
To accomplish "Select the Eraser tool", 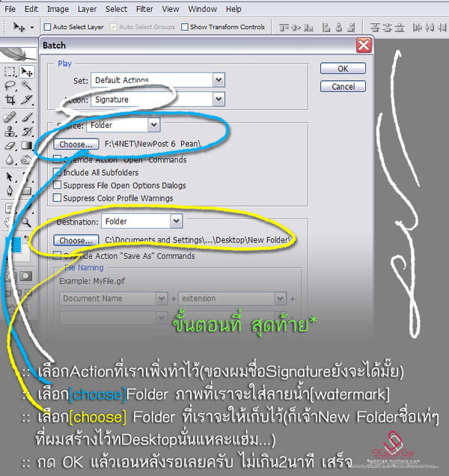I will [x=10, y=145].
